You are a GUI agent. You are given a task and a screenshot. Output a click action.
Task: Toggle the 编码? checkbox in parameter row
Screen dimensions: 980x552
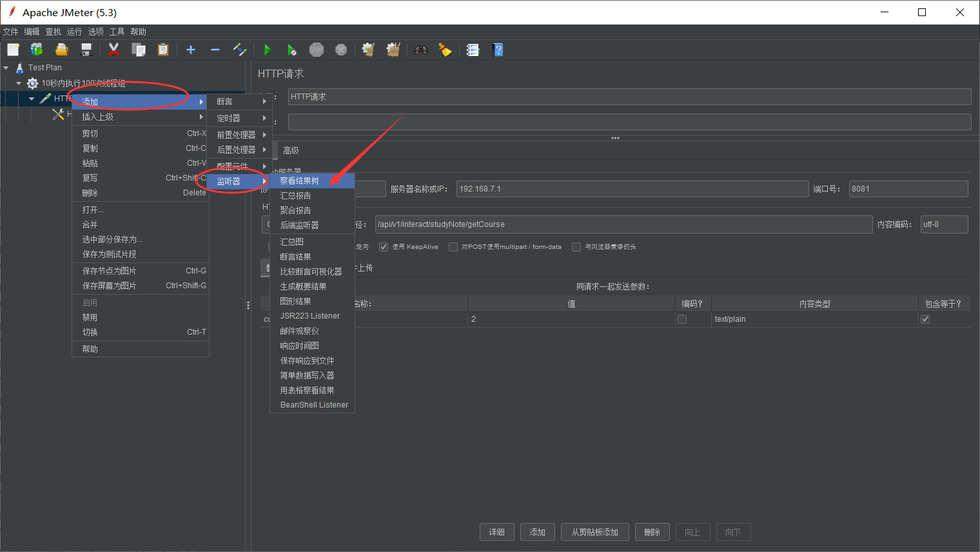(x=682, y=319)
